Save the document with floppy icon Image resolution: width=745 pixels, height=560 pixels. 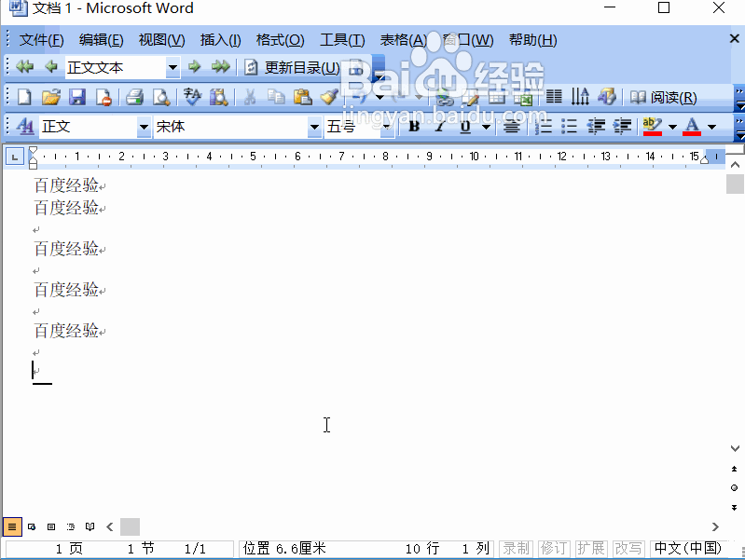click(77, 97)
